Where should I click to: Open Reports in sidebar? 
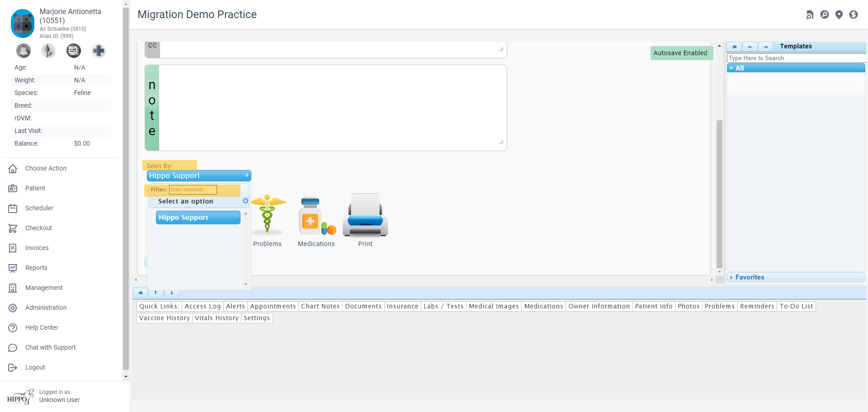36,268
